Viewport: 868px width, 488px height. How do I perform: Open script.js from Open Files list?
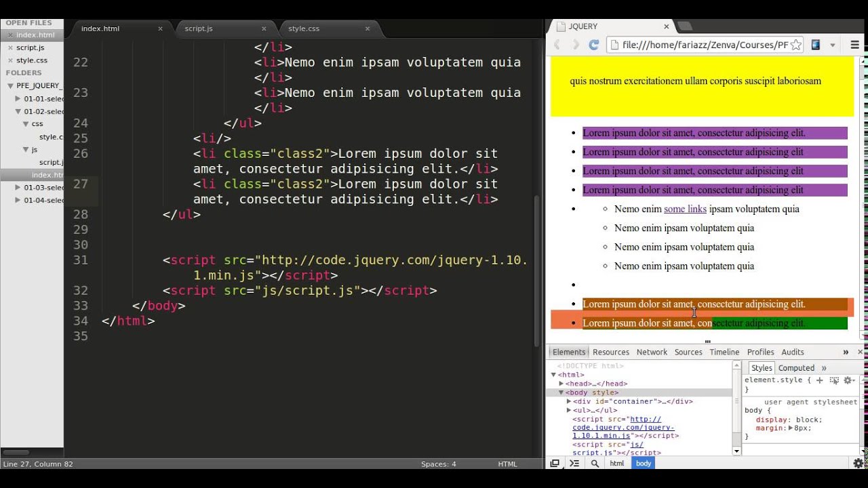pos(31,47)
